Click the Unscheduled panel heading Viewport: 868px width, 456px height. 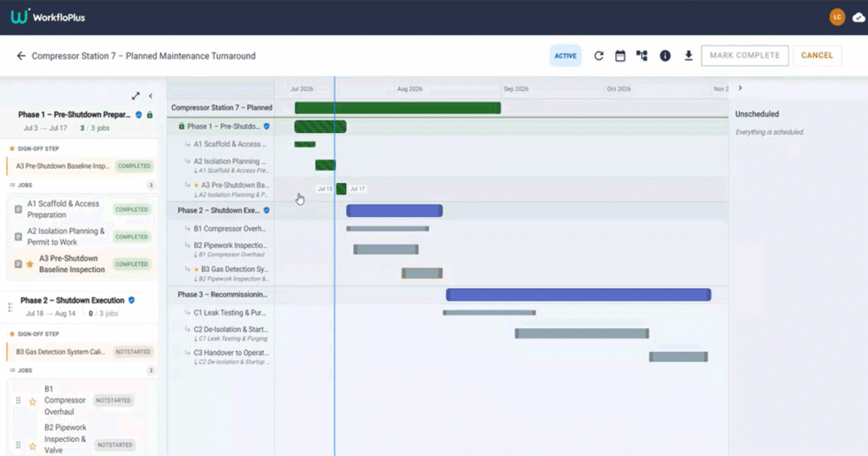(757, 114)
